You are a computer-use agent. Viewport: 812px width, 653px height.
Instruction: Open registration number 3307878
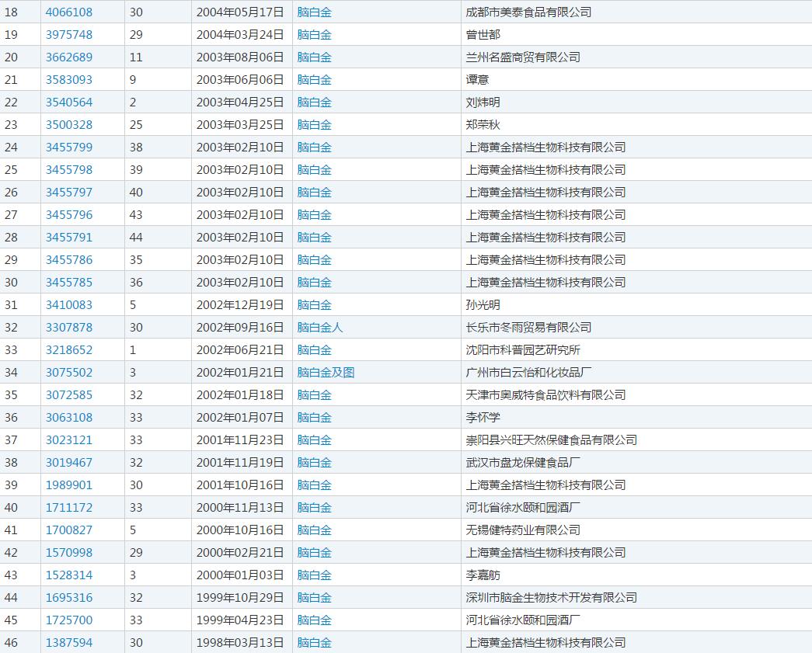[69, 327]
